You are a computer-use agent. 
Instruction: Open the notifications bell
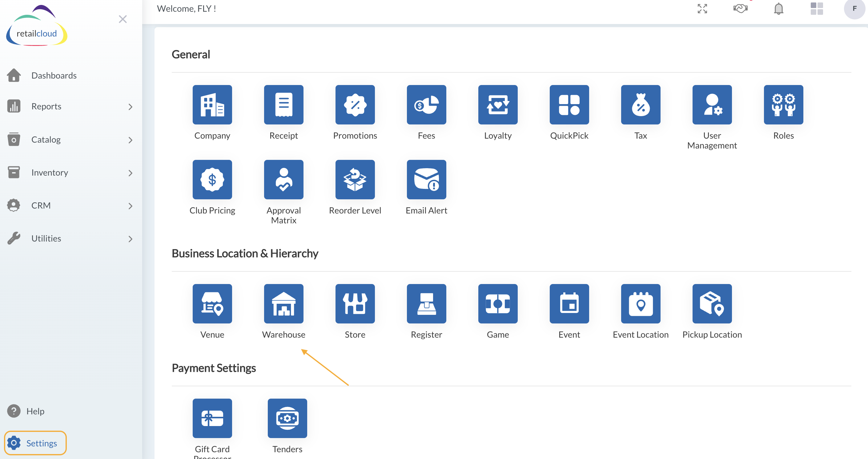[779, 8]
